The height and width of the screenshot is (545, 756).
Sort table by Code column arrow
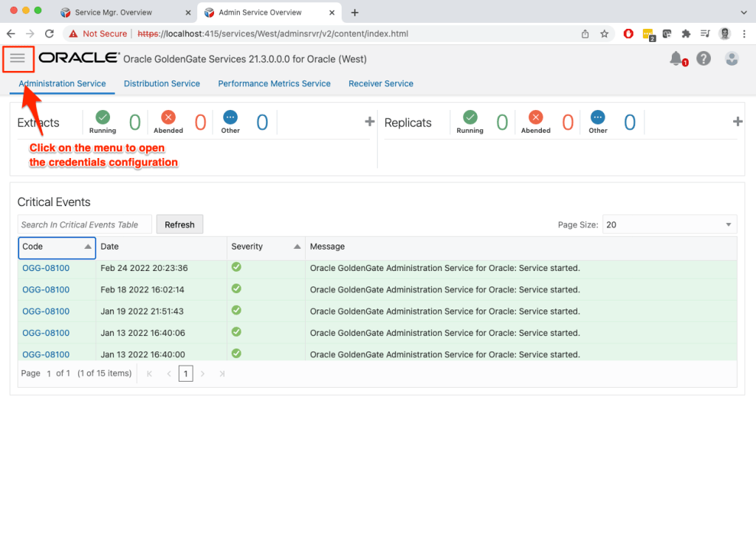pyautogui.click(x=88, y=247)
